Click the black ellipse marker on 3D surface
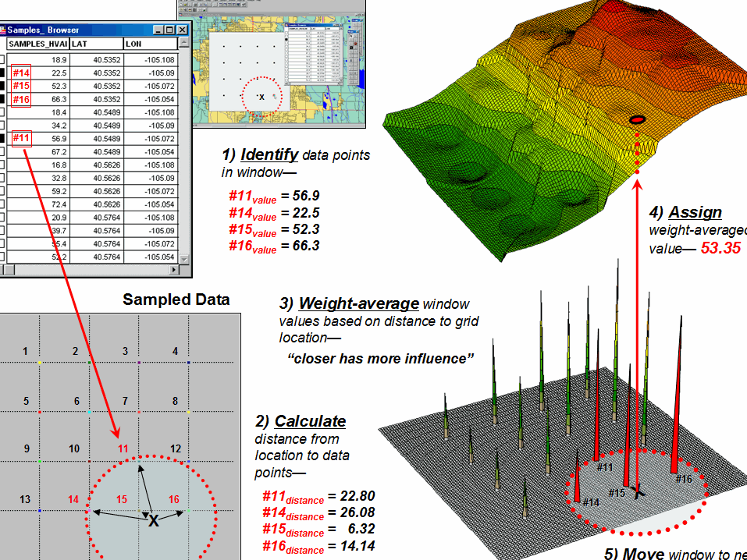This screenshot has width=747, height=560. point(638,120)
